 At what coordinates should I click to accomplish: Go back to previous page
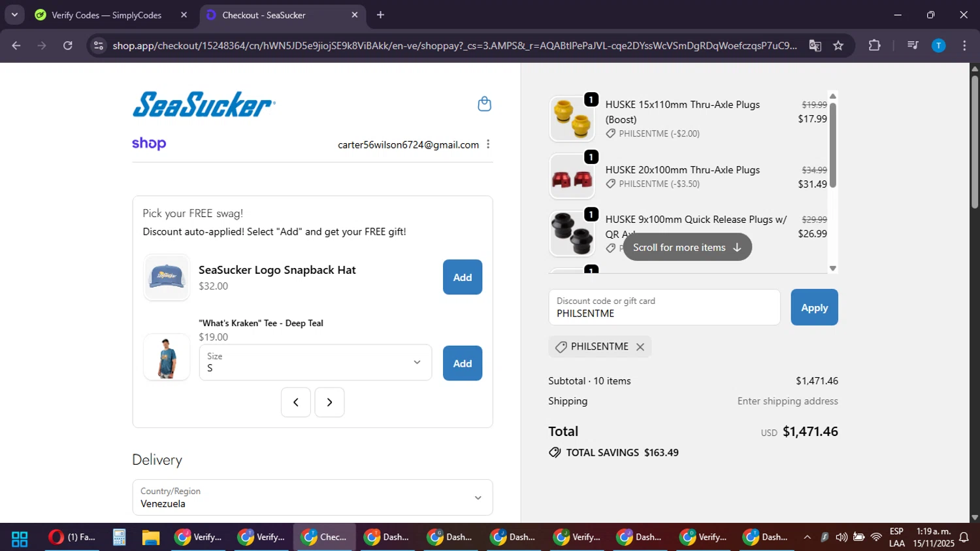coord(16,46)
